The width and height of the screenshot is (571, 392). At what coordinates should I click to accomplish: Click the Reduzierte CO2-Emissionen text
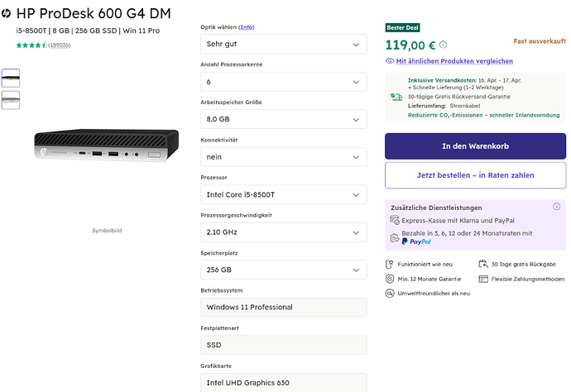(483, 116)
